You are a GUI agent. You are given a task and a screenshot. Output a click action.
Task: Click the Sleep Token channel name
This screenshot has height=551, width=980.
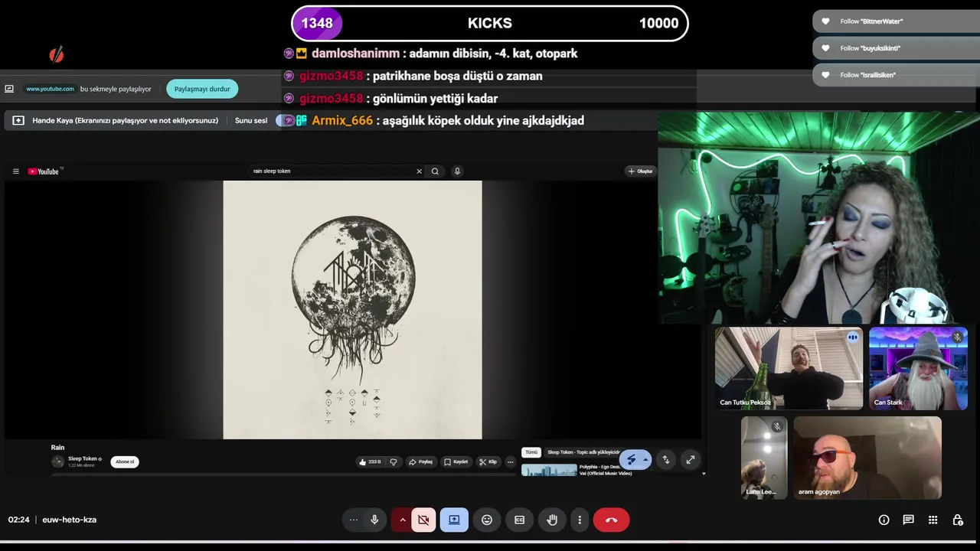(x=83, y=458)
